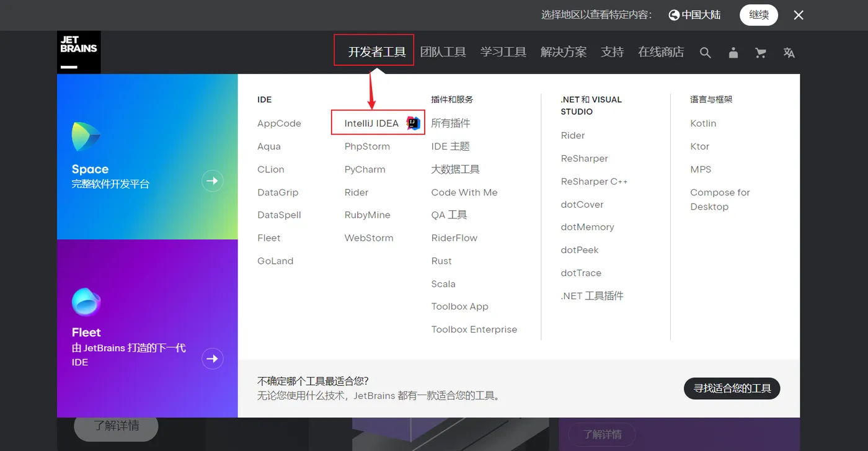Click the arrow button on Space card
Screen dimensions: 868x451
click(x=213, y=181)
